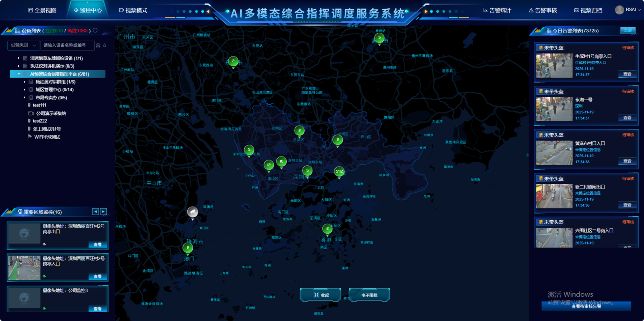Toggle the 全部 filter in alarm list
Screen dimensions: 644x321
[x=627, y=31]
